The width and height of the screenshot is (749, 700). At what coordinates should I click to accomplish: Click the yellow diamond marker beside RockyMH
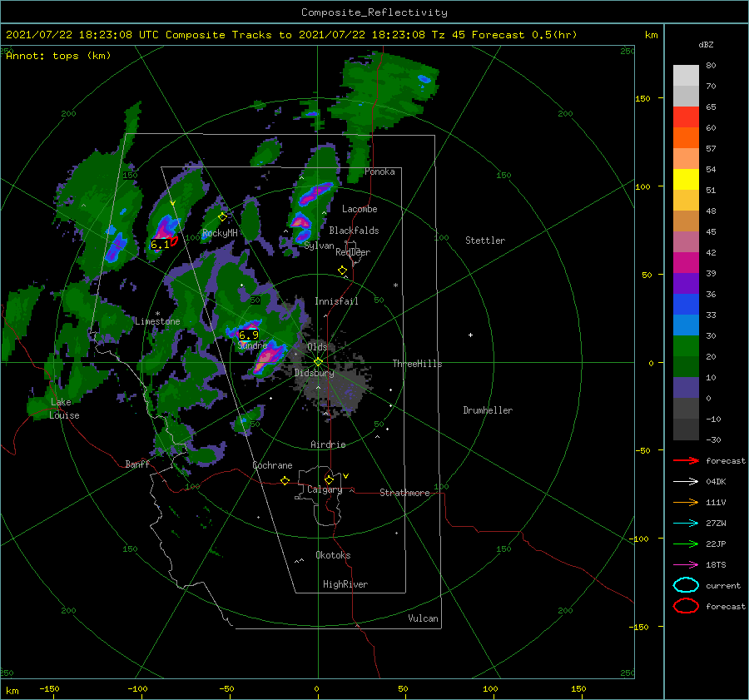(222, 217)
